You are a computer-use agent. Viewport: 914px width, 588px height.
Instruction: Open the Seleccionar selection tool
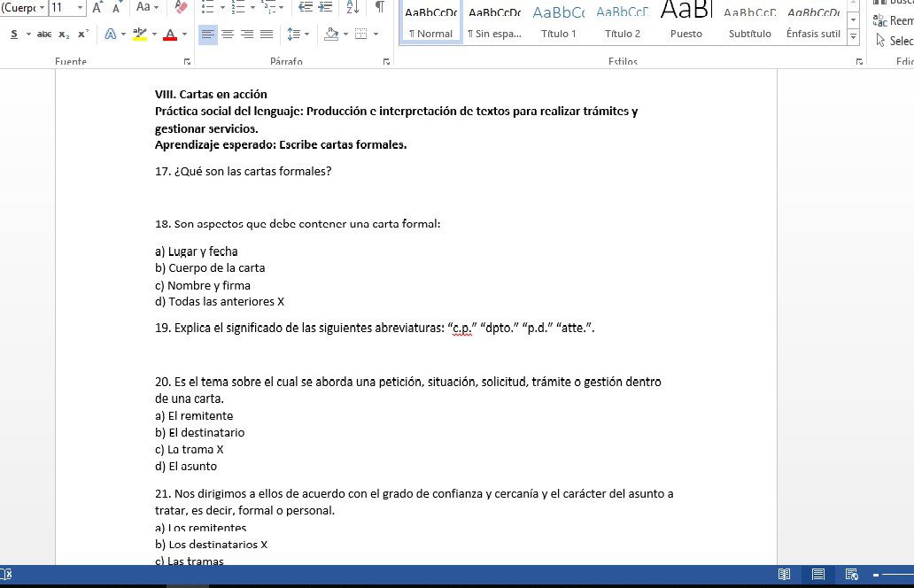[x=895, y=40]
